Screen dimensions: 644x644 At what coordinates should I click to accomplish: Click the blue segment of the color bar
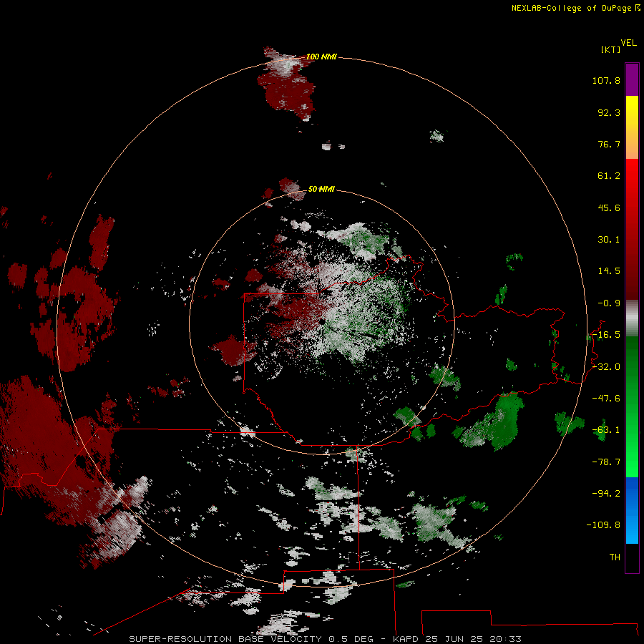[632, 510]
